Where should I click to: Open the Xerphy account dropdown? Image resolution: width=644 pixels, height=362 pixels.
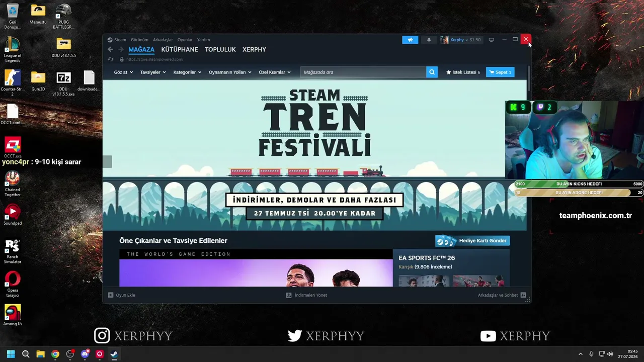click(459, 40)
